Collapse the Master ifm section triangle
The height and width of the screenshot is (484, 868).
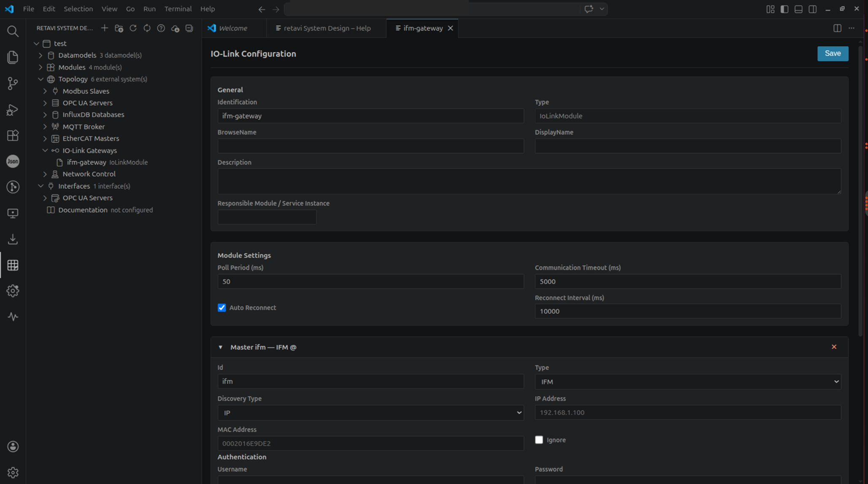[x=220, y=347]
